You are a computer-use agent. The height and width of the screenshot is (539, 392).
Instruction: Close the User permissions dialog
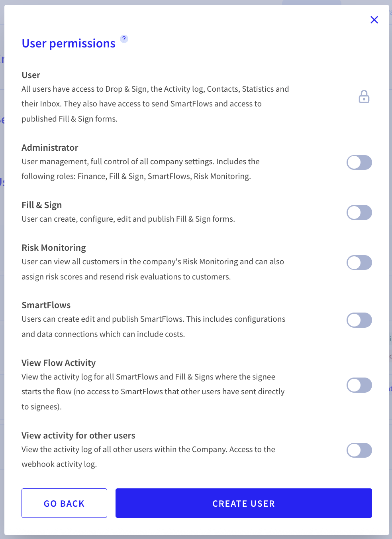[x=374, y=20]
